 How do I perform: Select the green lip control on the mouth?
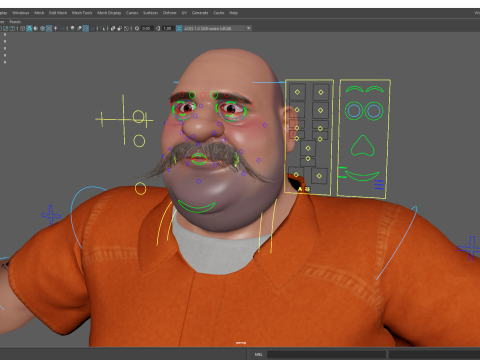point(199,159)
